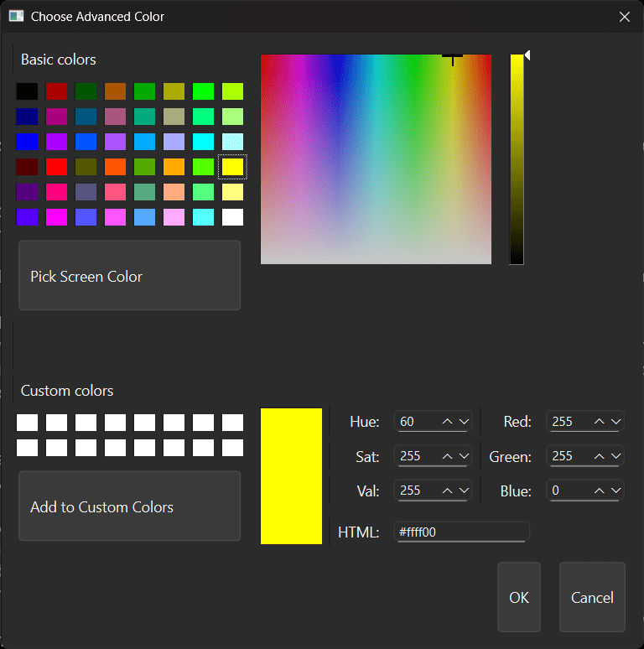Screen dimensions: 644x649
Task: Click the highlighted yellow basic color swatch
Action: (x=232, y=167)
